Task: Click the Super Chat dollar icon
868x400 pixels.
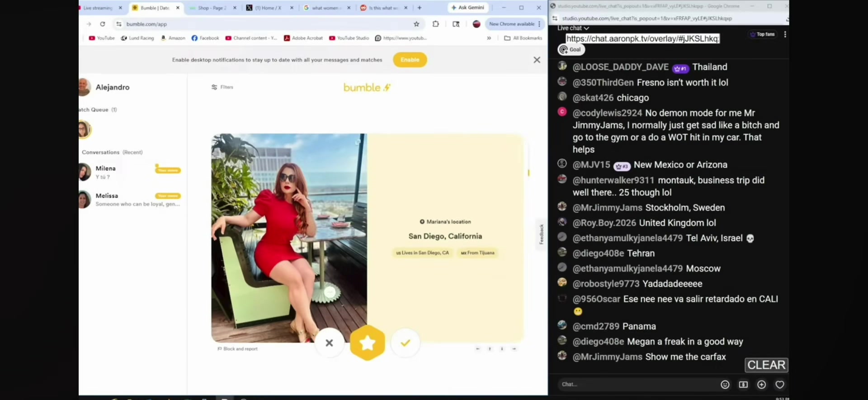Action: point(743,385)
